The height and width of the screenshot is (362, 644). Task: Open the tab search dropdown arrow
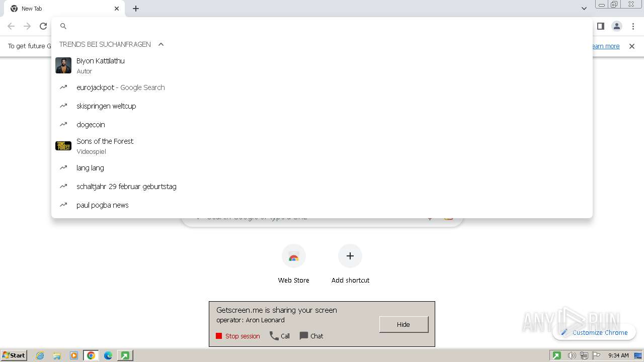coord(584,9)
